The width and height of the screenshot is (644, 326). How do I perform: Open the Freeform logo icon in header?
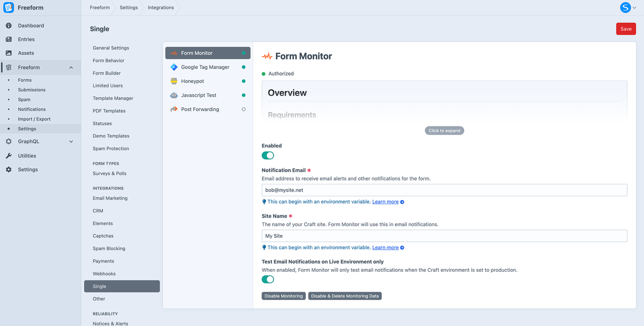tap(9, 8)
